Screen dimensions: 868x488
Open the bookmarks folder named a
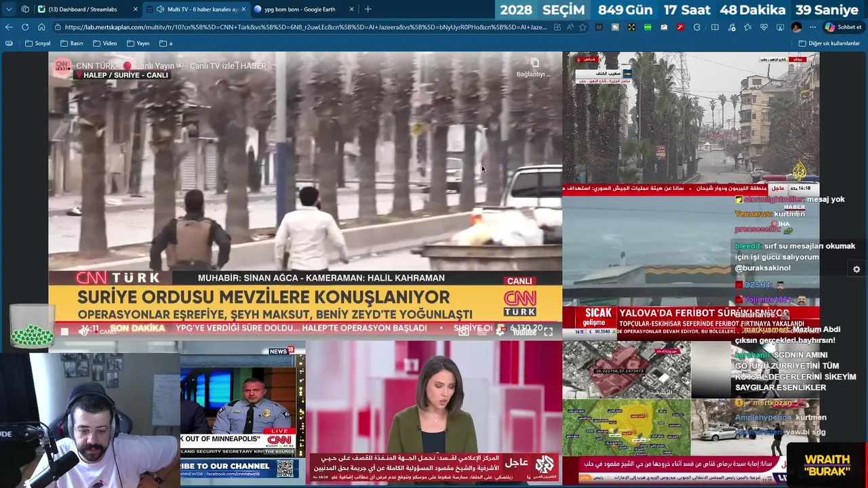(166, 43)
